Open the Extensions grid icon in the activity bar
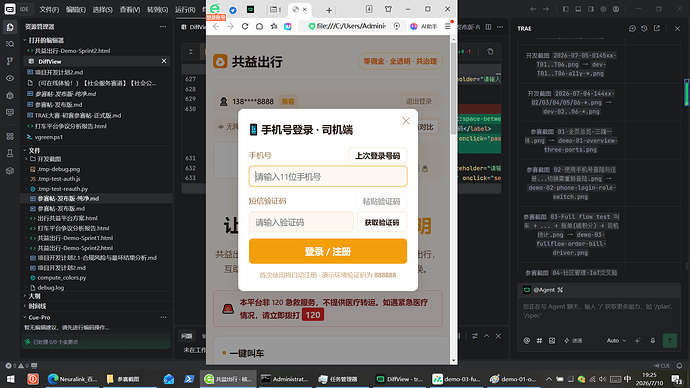690x388 pixels. coord(10,136)
